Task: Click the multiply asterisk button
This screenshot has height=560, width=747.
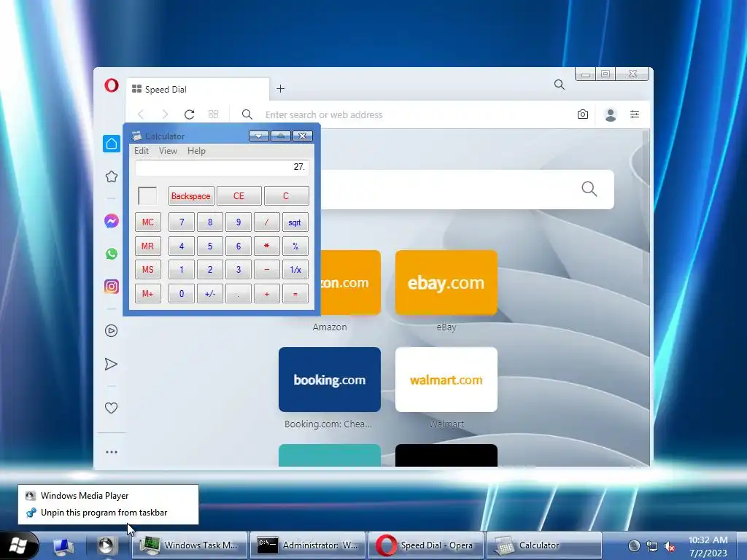Action: coord(267,246)
